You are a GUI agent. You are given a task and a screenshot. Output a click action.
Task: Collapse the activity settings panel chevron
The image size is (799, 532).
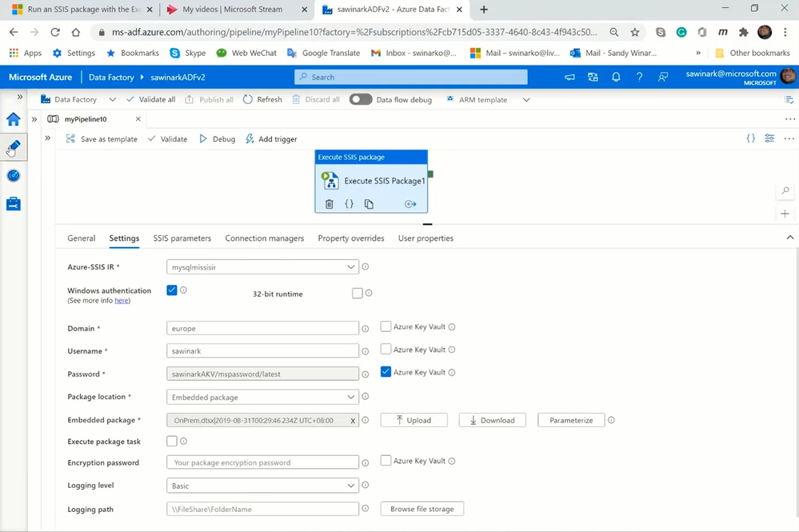(x=790, y=238)
